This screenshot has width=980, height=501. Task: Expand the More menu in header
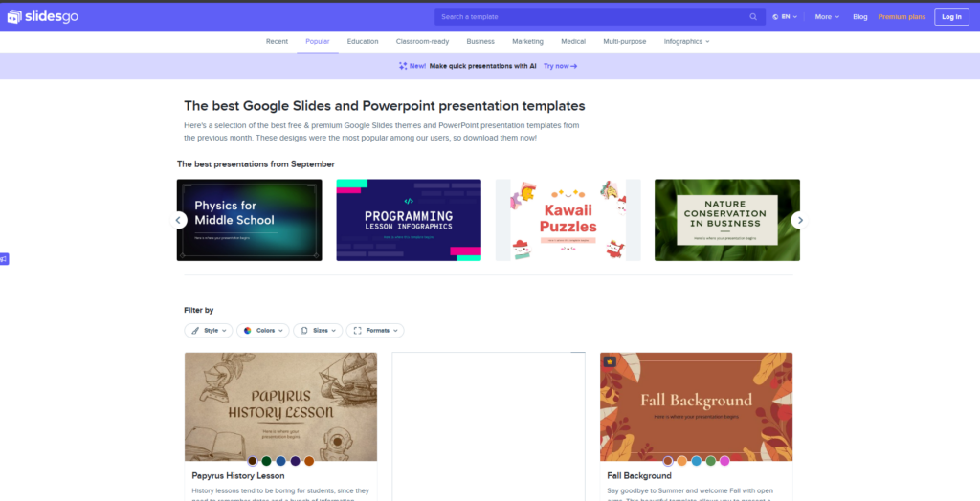[827, 16]
